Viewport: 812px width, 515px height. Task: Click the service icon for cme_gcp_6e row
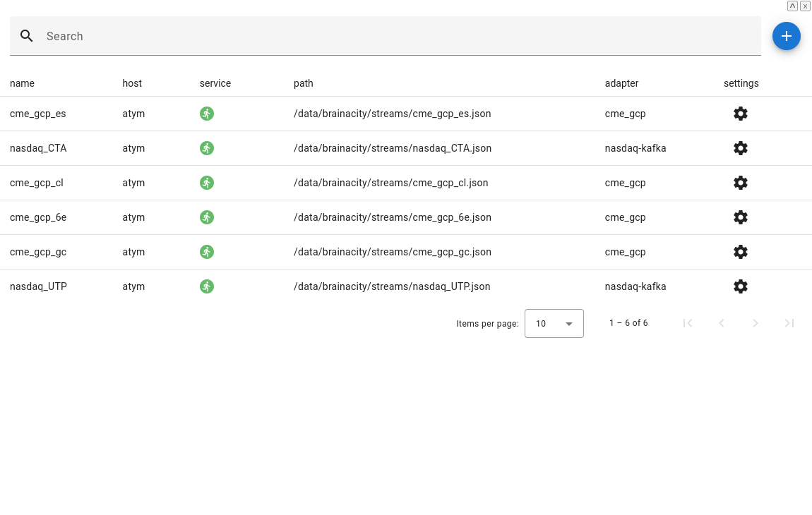(x=207, y=217)
